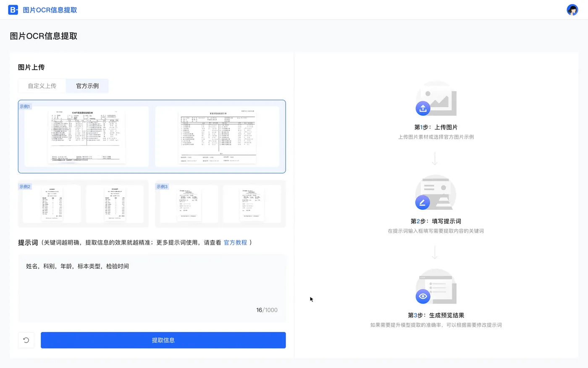Click the step 1 upload image illustration
Image resolution: width=588 pixels, height=368 pixels.
click(x=436, y=98)
